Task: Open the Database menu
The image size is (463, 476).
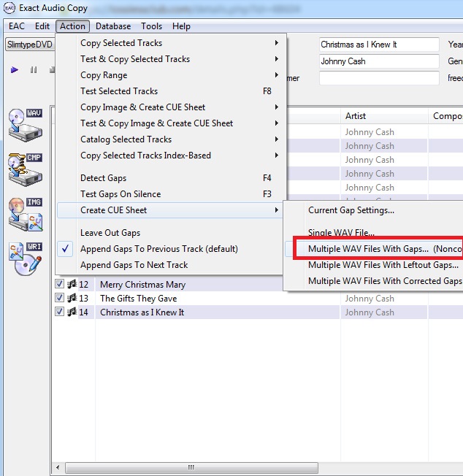Action: point(113,26)
